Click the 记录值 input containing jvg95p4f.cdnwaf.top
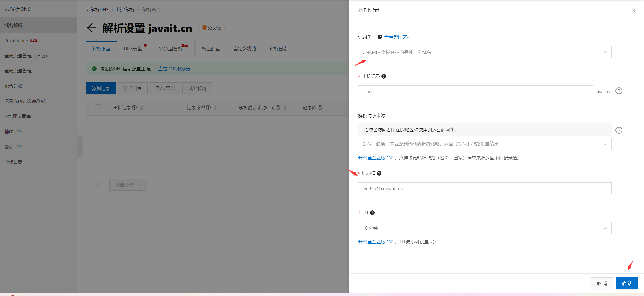The width and height of the screenshot is (644, 296). pos(484,188)
